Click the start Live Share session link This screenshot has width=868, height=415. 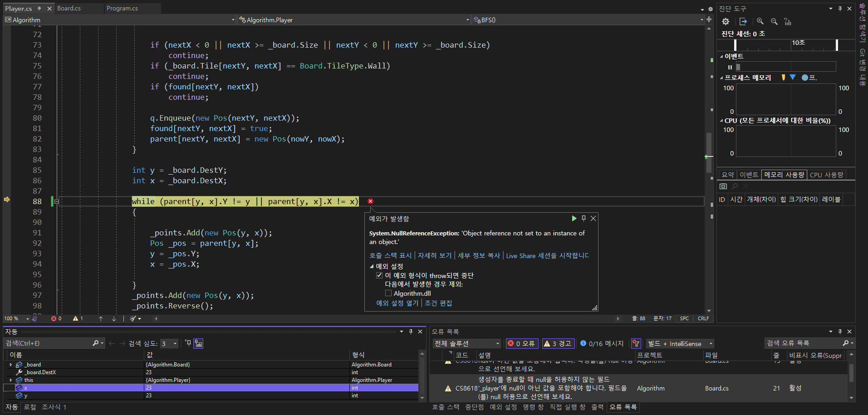click(x=547, y=255)
